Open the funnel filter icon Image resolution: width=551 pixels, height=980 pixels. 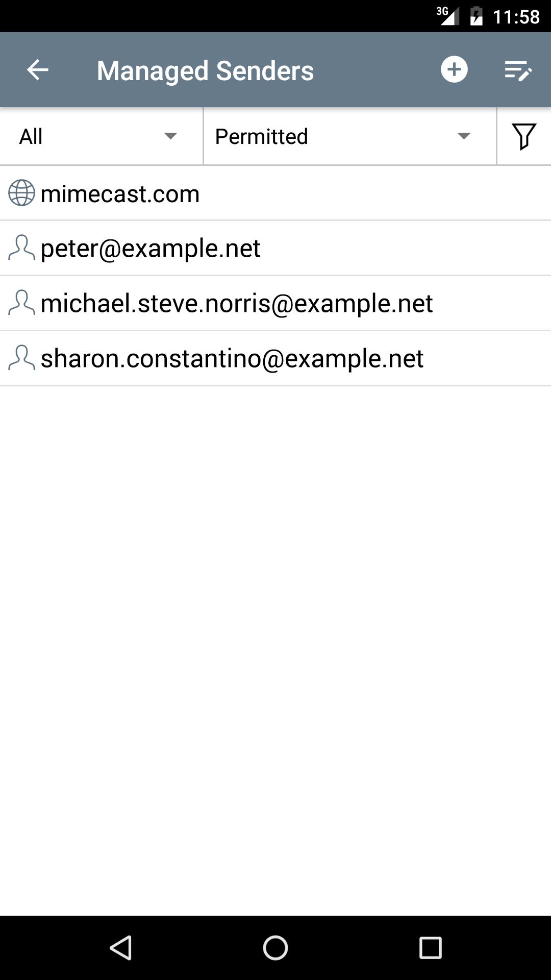click(x=524, y=136)
